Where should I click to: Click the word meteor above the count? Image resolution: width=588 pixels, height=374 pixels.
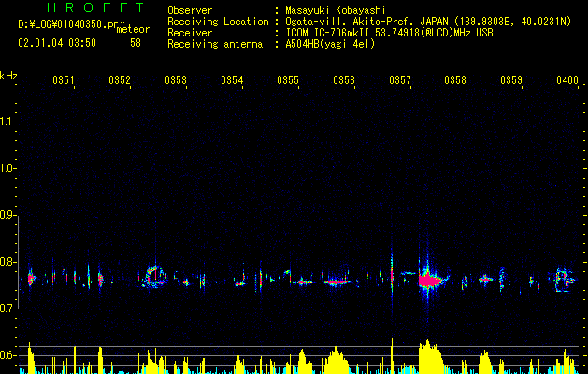click(133, 29)
